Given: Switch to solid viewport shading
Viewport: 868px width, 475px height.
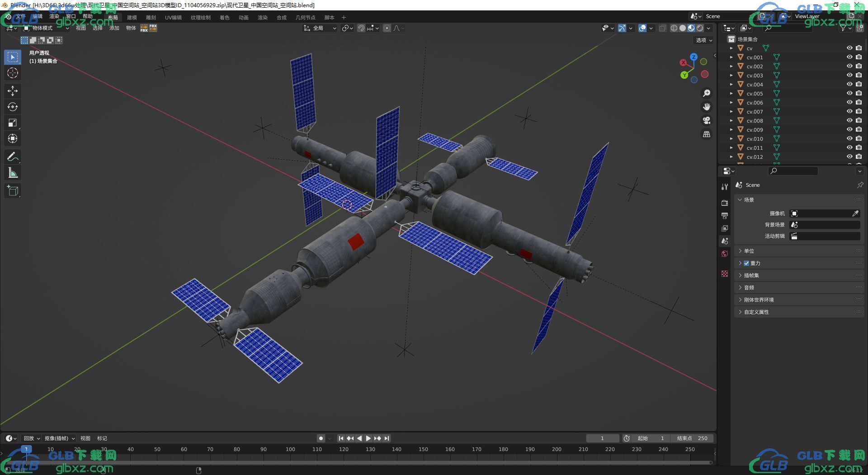Looking at the screenshot, I should tap(683, 28).
